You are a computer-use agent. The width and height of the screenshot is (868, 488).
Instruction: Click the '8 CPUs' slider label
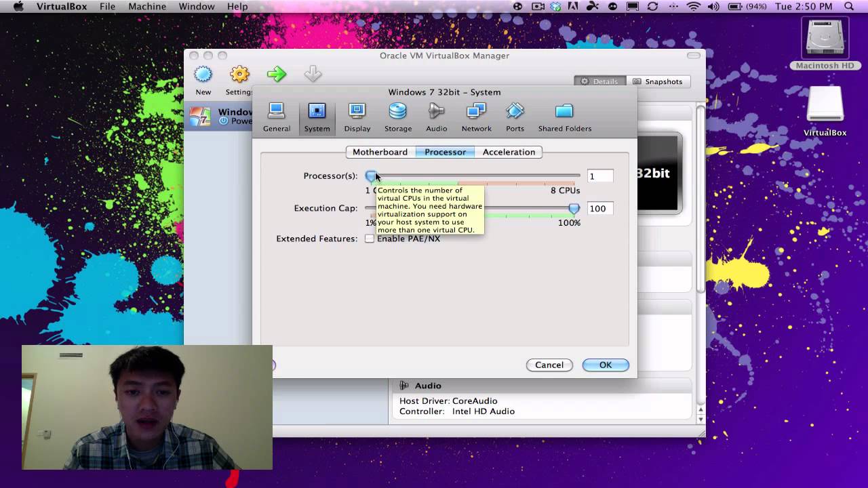click(x=565, y=190)
